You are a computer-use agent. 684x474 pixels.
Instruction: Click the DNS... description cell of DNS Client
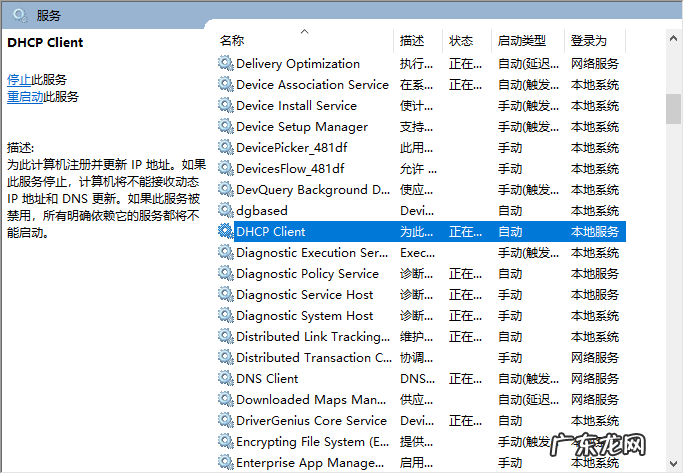click(x=417, y=379)
